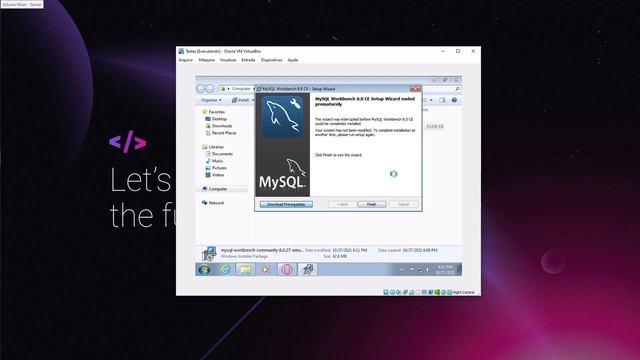Open the Arquivo menu in VirtualBox

click(186, 60)
